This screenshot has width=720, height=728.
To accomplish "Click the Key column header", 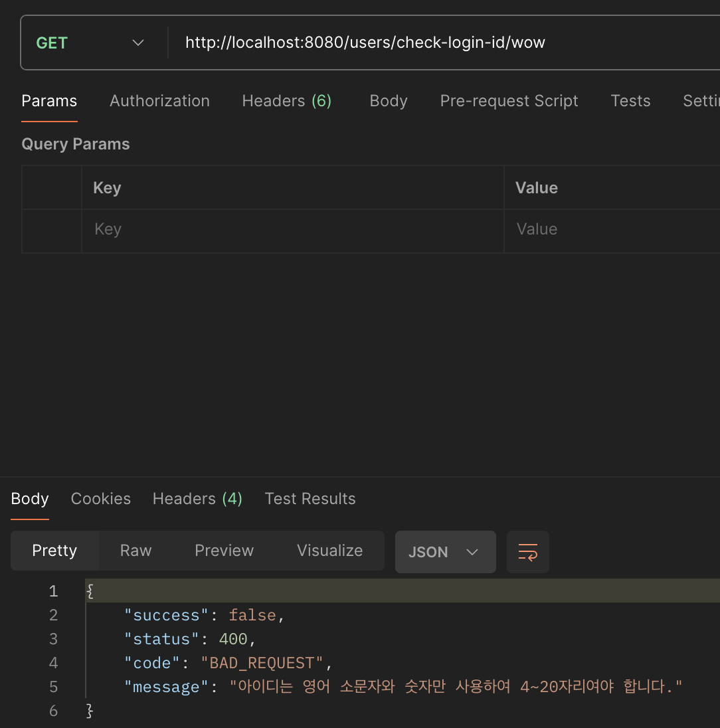I will coord(107,187).
